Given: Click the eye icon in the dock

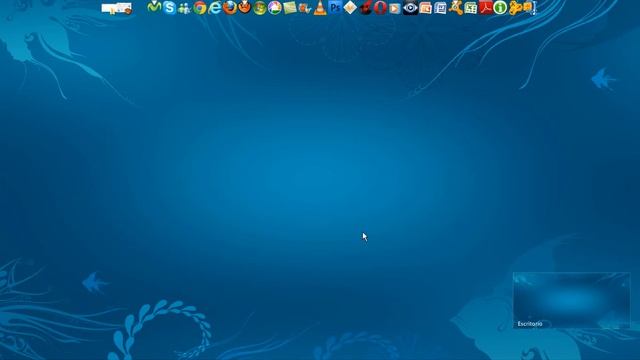Looking at the screenshot, I should 410,8.
